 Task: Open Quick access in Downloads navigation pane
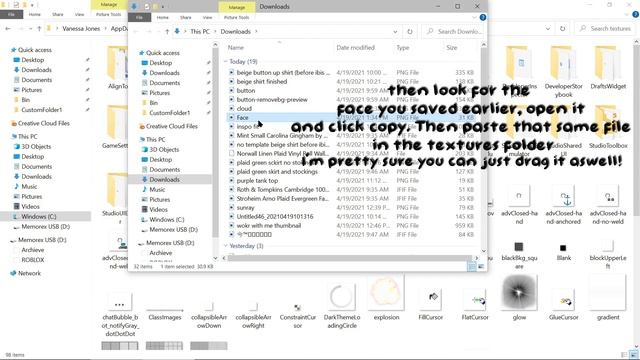[x=162, y=53]
